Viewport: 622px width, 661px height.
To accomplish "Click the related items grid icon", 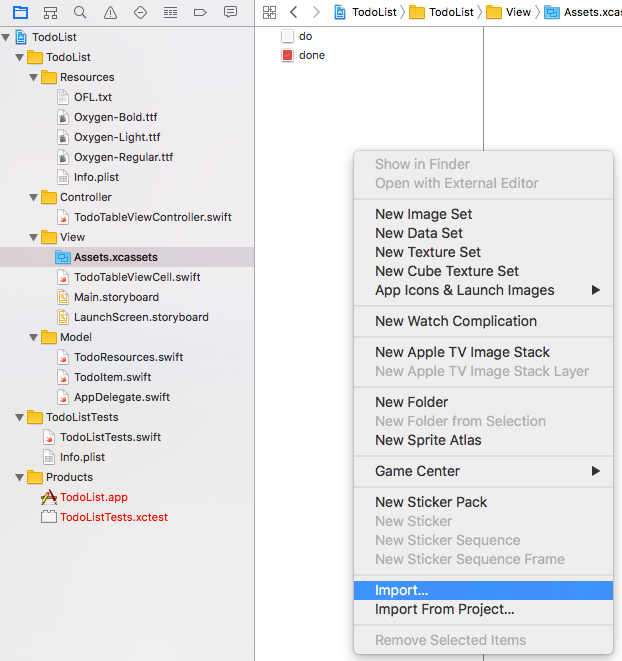I will (269, 12).
